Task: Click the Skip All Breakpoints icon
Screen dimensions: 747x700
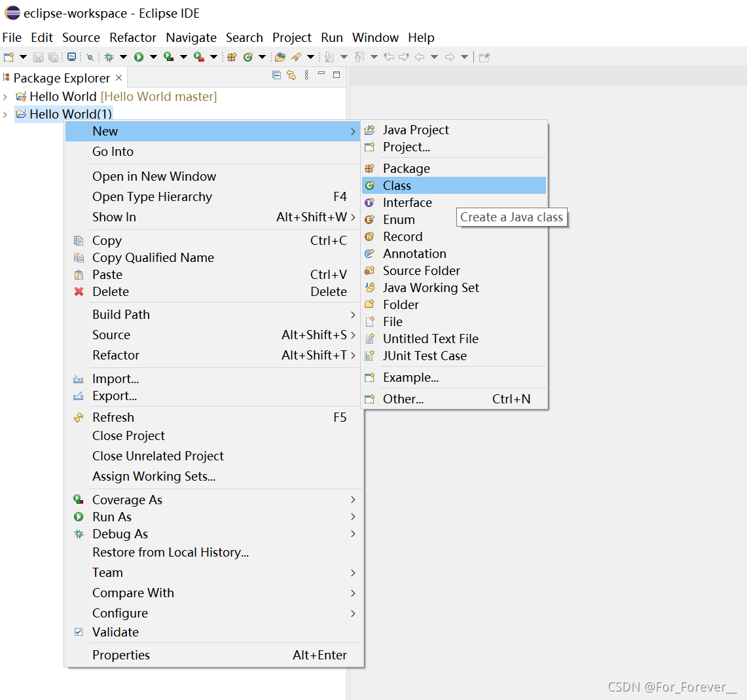Action: click(x=90, y=57)
